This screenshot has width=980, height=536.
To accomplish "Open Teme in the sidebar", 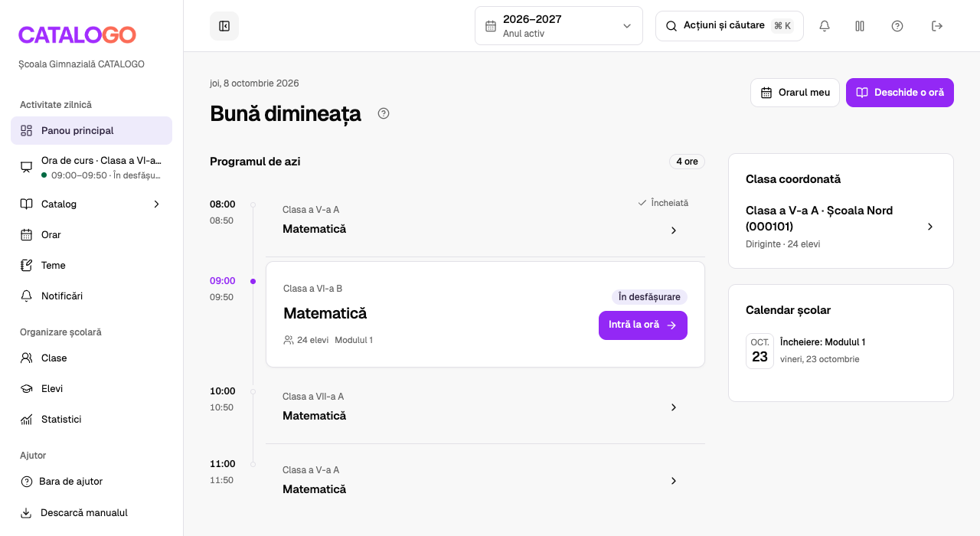I will pos(91,266).
